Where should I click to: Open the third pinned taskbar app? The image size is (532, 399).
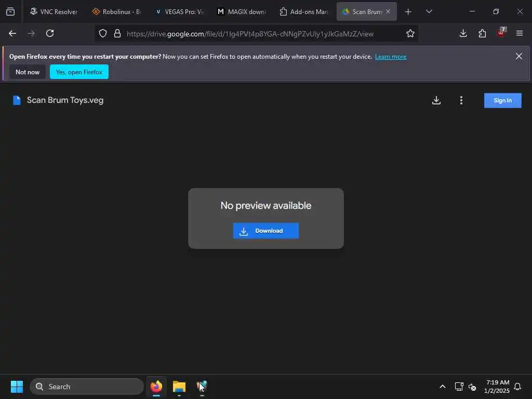pyautogui.click(x=202, y=387)
